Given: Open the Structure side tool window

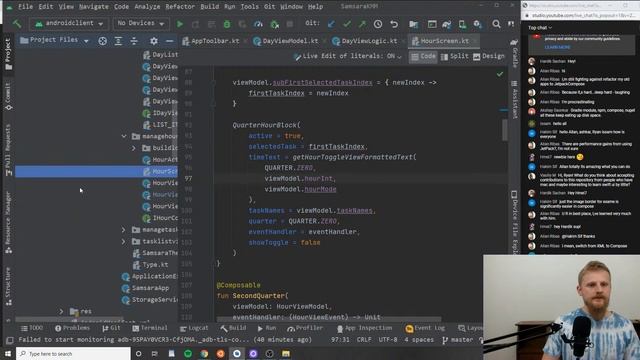Looking at the screenshot, I should [8, 287].
